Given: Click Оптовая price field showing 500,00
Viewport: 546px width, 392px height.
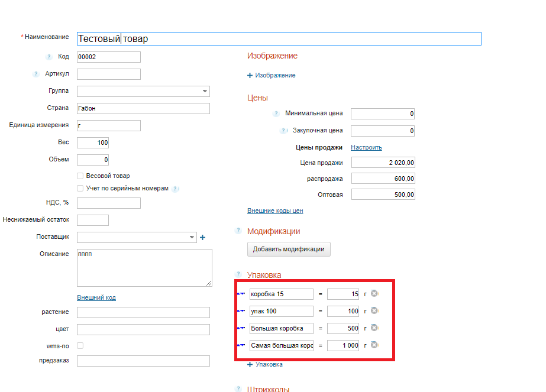Looking at the screenshot, I should (383, 195).
